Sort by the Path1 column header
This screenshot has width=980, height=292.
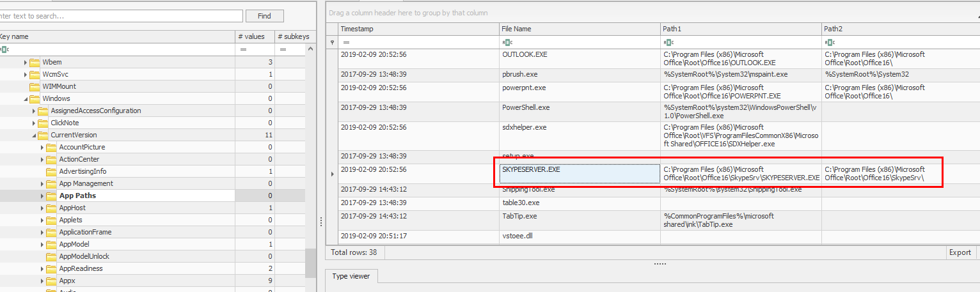coord(741,29)
